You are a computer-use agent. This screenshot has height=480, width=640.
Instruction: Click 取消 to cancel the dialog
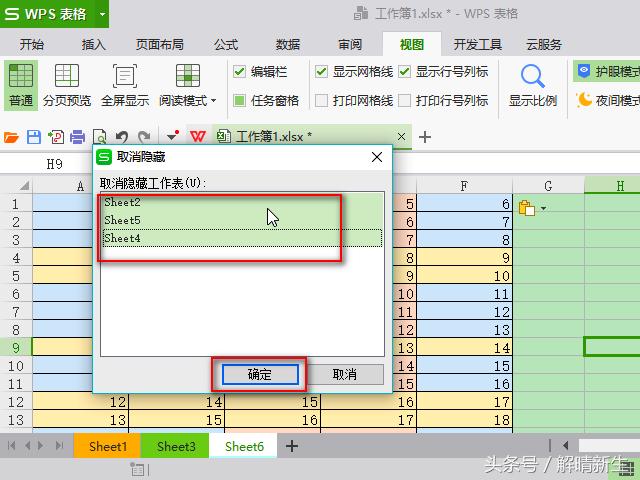(x=345, y=374)
